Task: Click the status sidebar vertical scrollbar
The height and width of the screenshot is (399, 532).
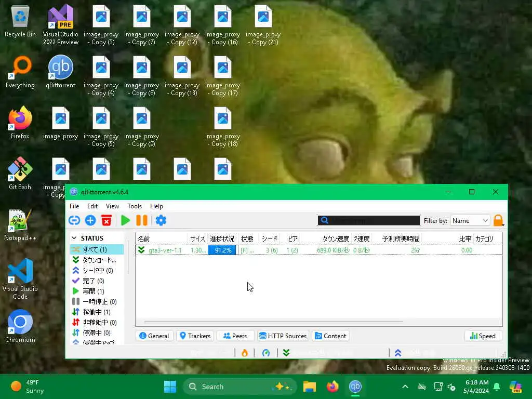Action: 128,257
